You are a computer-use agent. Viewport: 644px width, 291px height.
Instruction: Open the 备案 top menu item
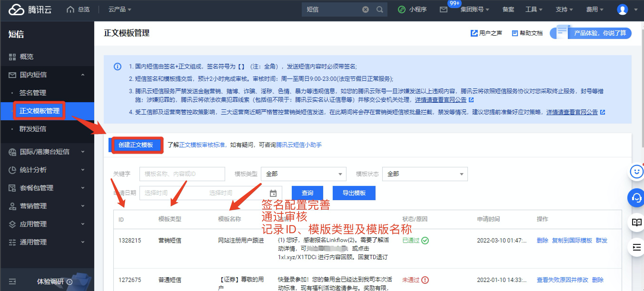[x=508, y=10]
